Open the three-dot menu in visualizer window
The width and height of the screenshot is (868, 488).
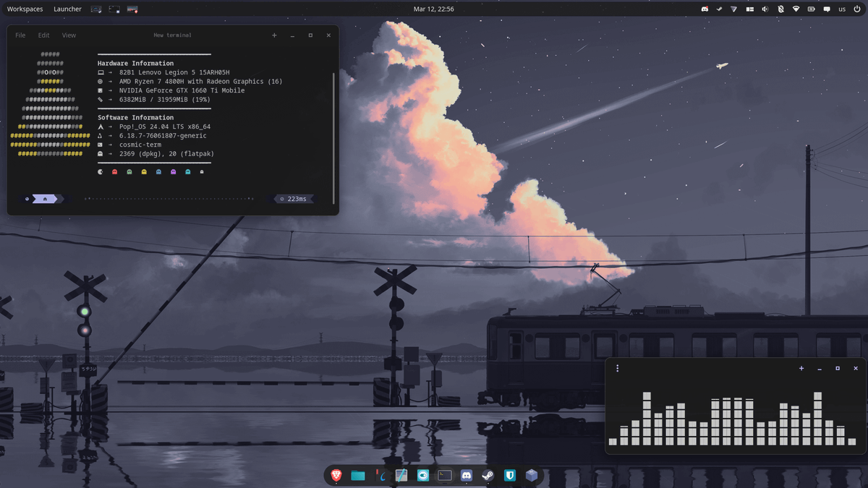click(x=617, y=369)
